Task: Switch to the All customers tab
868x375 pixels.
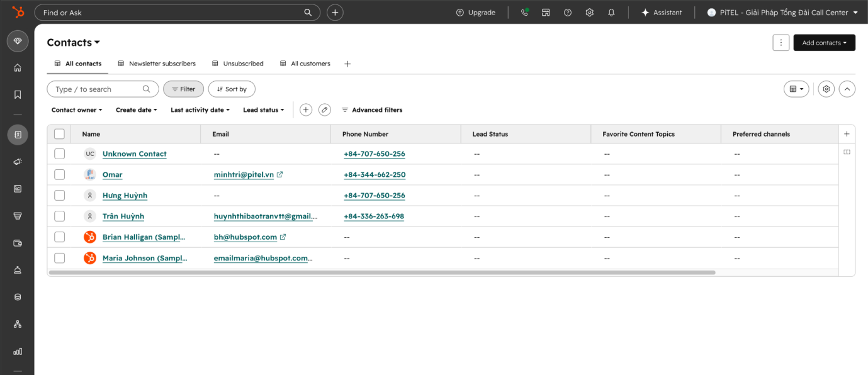Action: point(305,64)
